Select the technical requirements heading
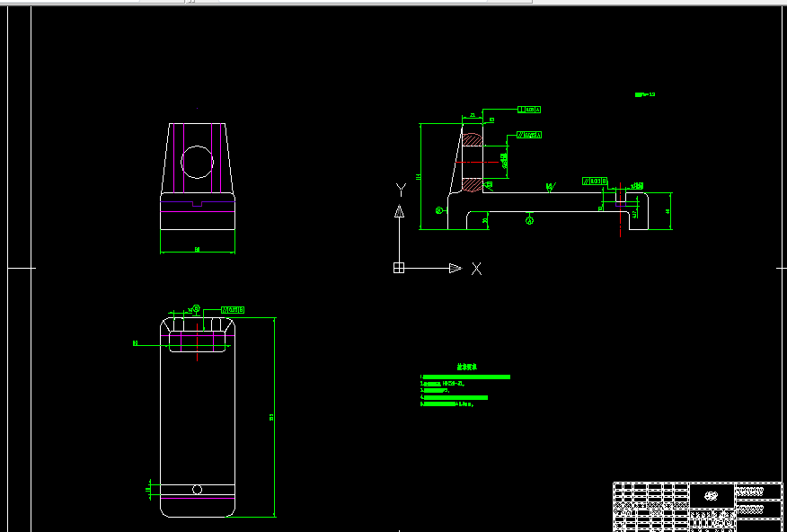Image resolution: width=787 pixels, height=532 pixels. pyautogui.click(x=467, y=368)
